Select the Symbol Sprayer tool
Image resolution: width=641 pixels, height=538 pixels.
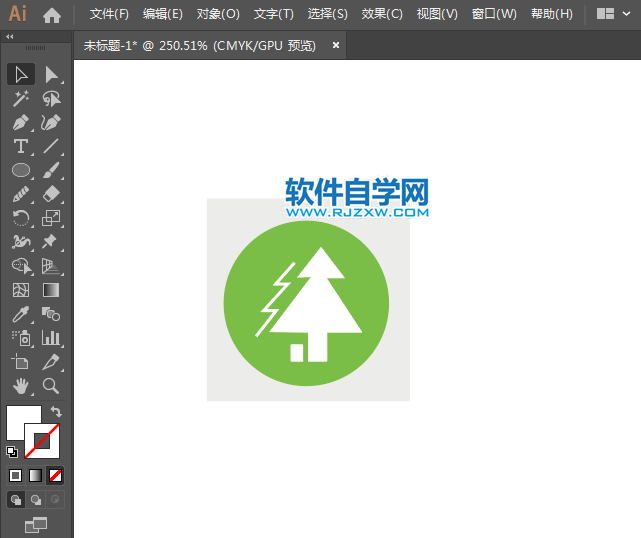(x=21, y=338)
